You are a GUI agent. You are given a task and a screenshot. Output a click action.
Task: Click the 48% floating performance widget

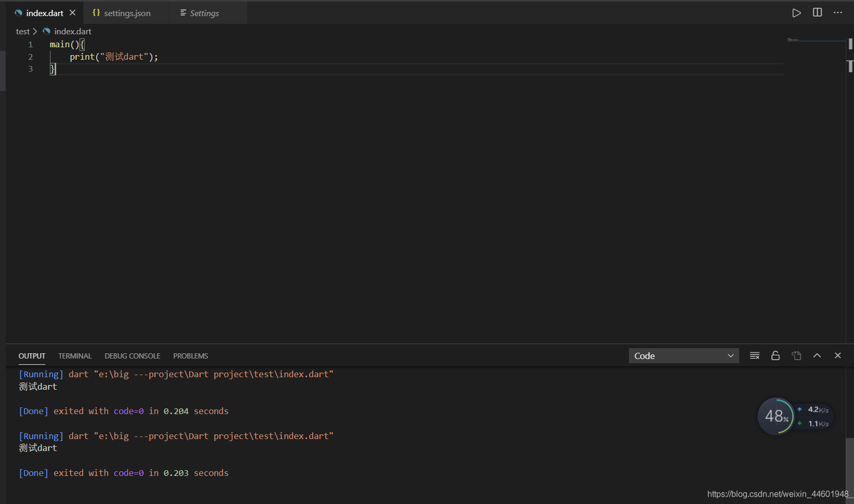click(776, 416)
